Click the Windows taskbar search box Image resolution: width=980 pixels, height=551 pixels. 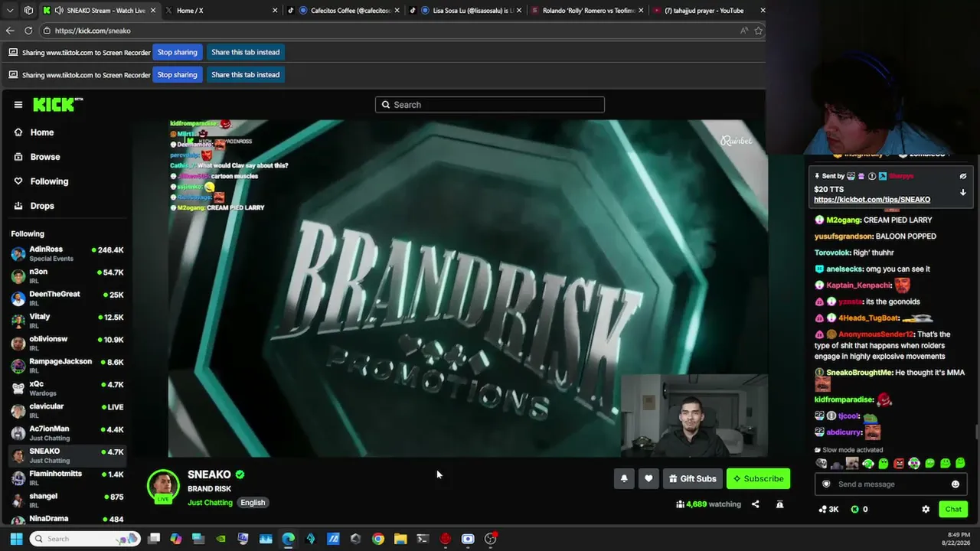click(85, 539)
